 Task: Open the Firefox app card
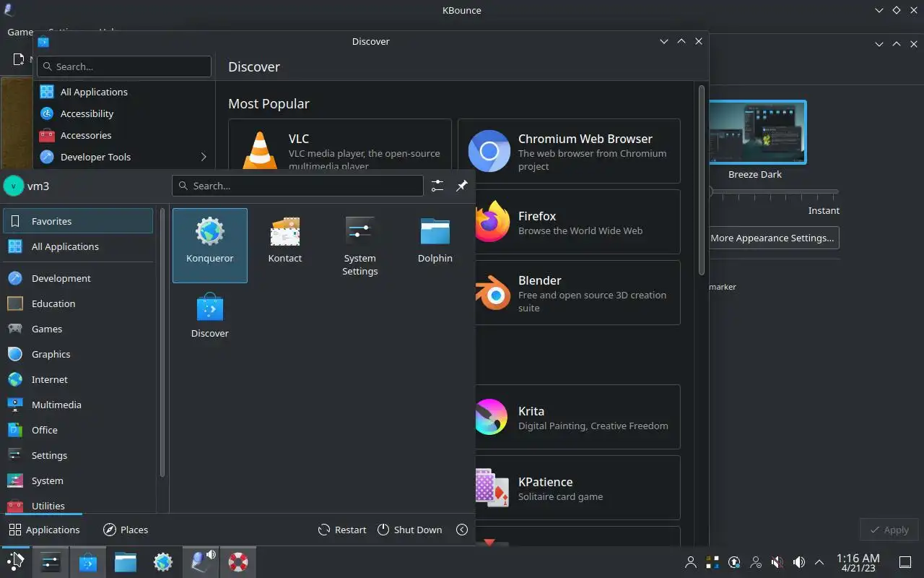pos(577,222)
